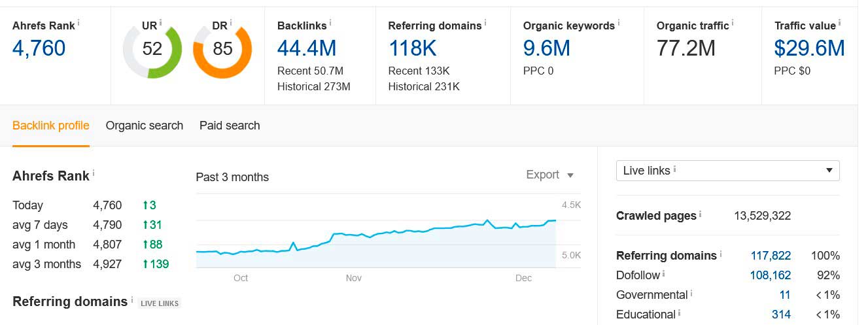The height and width of the screenshot is (325, 868).
Task: Click the info icon next to DR
Action: coord(231,23)
